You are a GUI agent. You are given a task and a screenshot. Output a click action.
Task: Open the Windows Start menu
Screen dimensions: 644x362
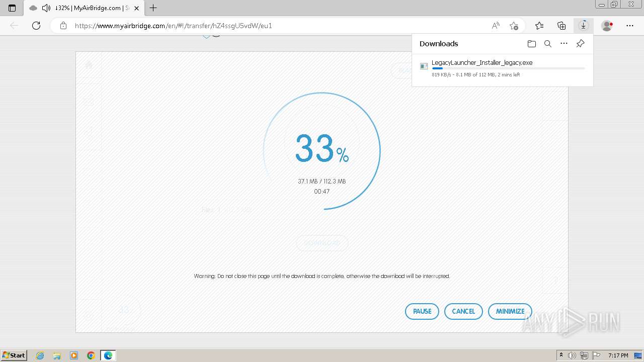[14, 355]
